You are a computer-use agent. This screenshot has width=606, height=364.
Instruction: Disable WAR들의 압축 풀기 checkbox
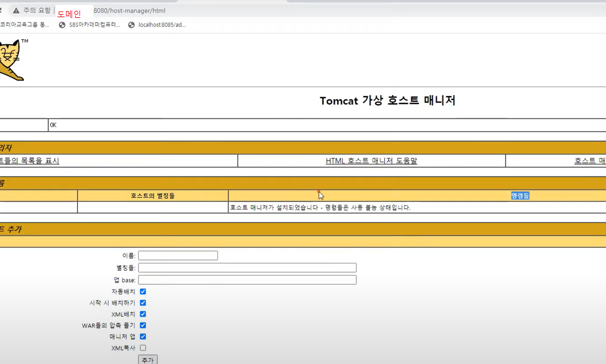tap(143, 325)
